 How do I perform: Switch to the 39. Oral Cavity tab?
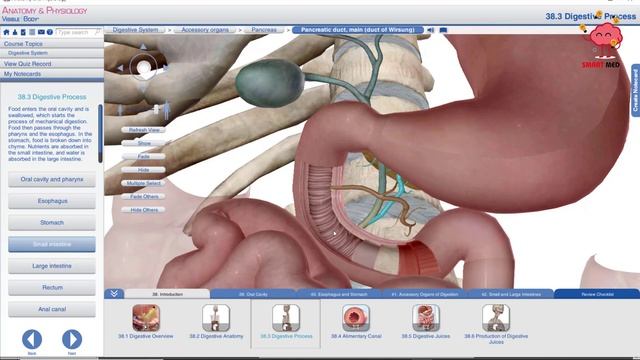point(253,294)
